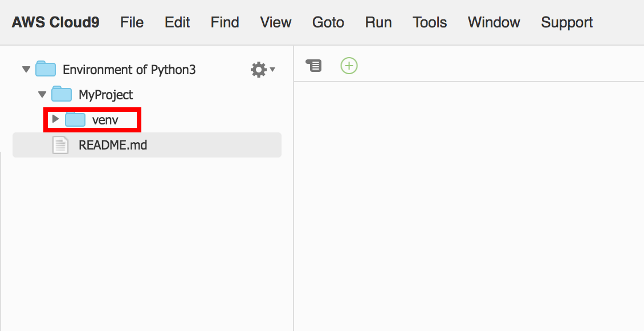Open the File menu
Screen dimensions: 644x331
131,22
